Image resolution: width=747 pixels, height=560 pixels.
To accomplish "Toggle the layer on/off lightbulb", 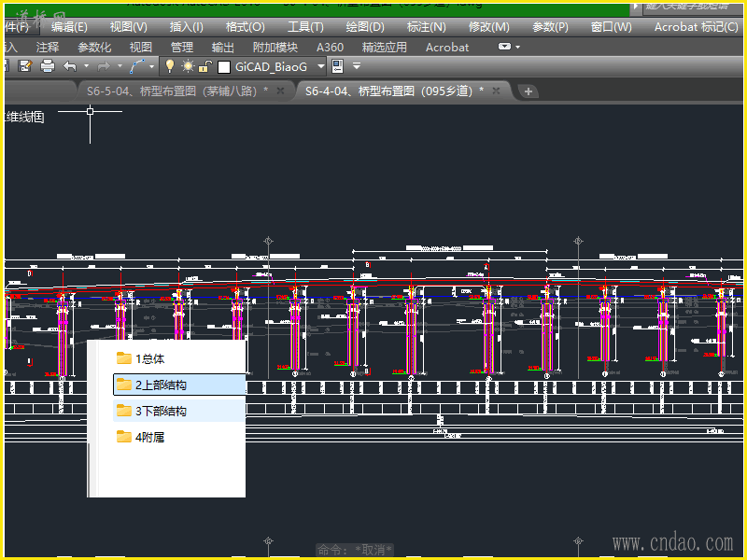I will point(170,66).
